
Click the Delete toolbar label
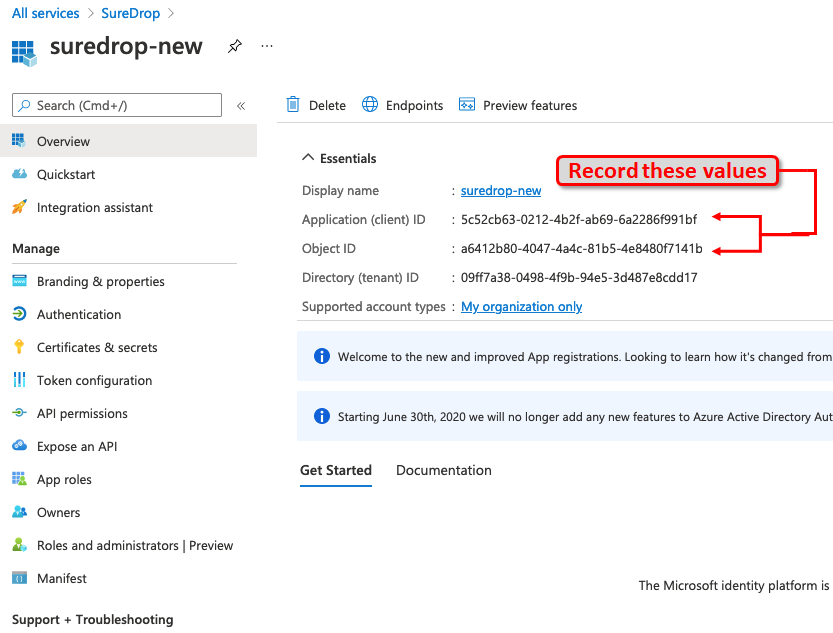(x=327, y=106)
